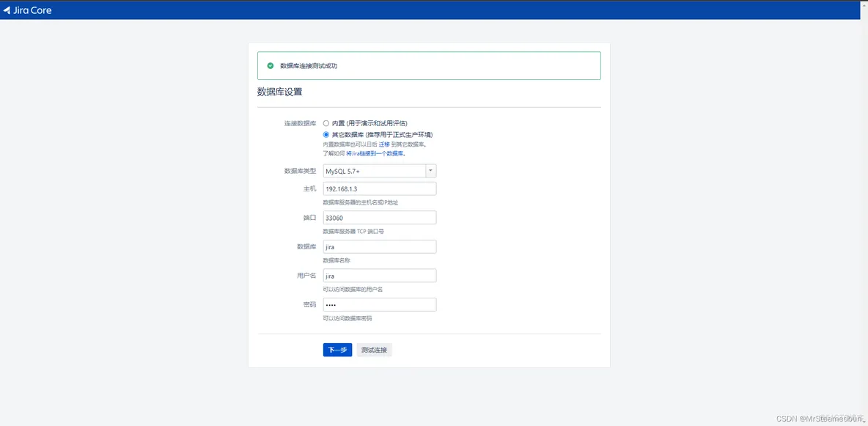Click the 可以访问数据库密码 hint text
The image size is (868, 426).
click(x=347, y=319)
